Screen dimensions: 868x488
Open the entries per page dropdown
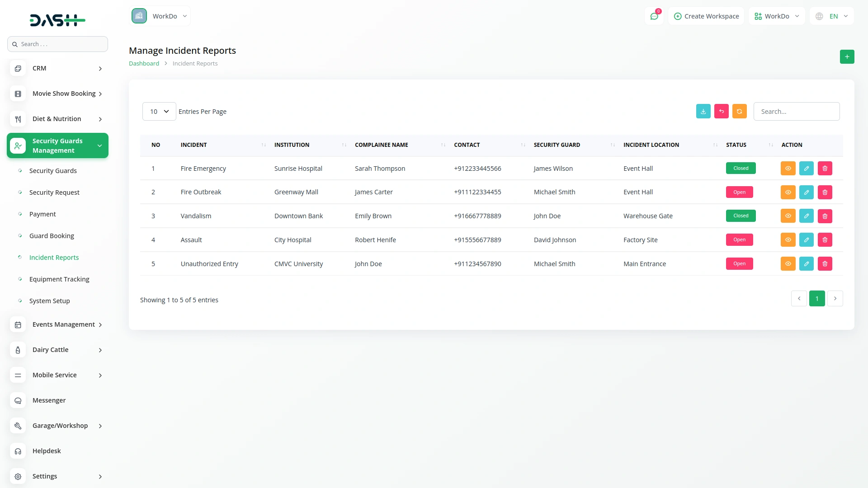click(x=159, y=112)
